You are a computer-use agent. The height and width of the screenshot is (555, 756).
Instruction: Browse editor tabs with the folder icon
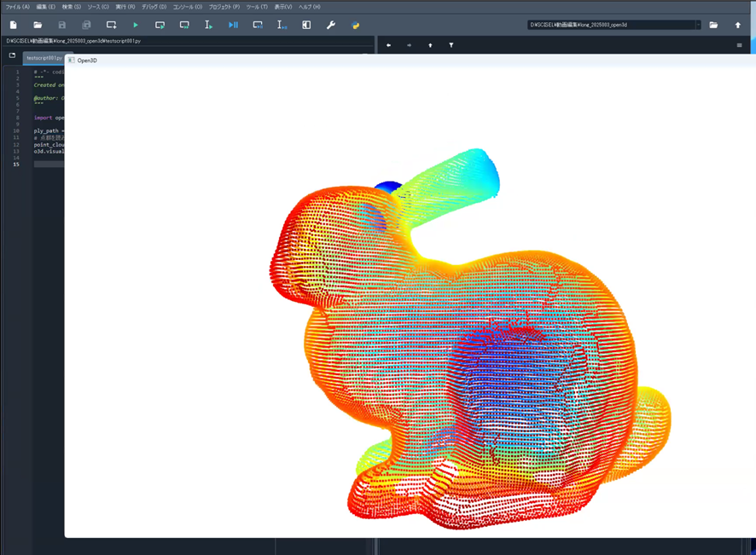(x=12, y=55)
